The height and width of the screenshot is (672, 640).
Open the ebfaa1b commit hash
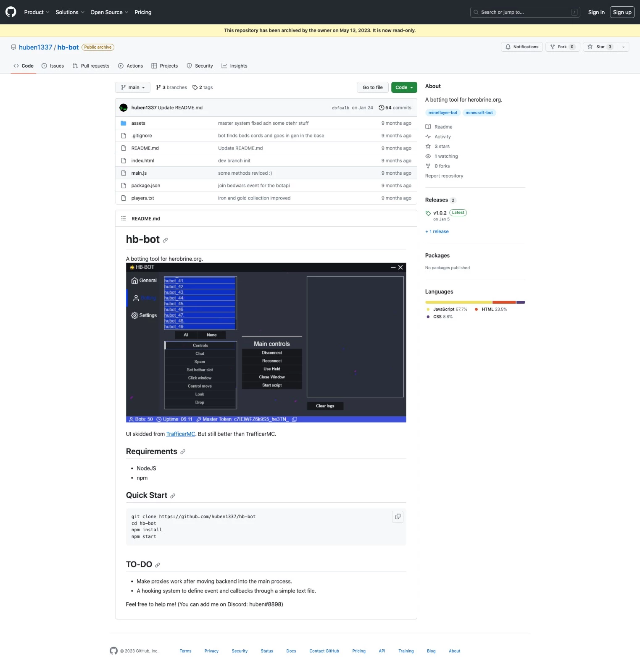340,108
